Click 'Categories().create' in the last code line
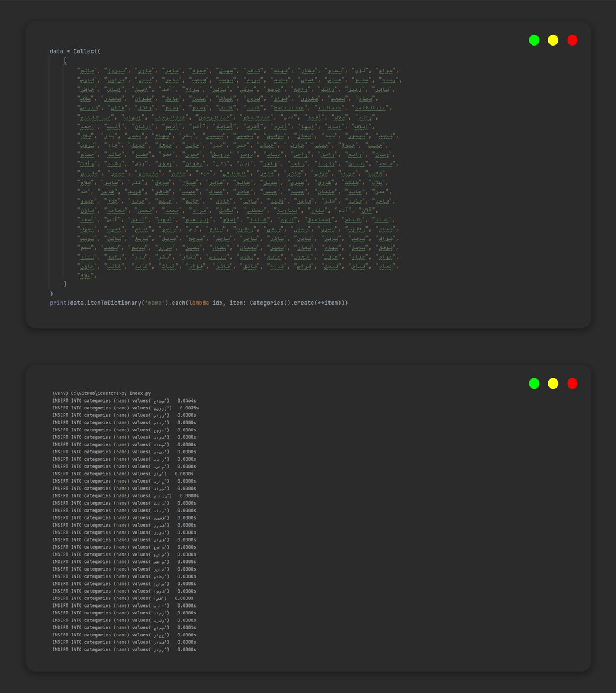This screenshot has height=693, width=616. pyautogui.click(x=282, y=303)
